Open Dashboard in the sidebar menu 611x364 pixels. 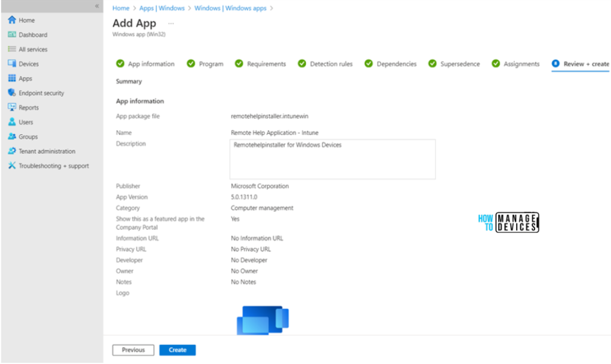(x=33, y=35)
